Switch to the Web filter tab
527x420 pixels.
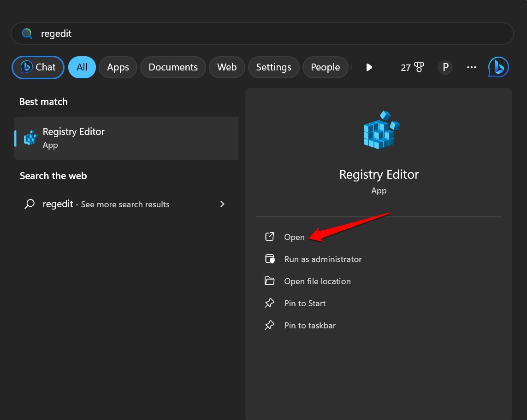tap(227, 67)
